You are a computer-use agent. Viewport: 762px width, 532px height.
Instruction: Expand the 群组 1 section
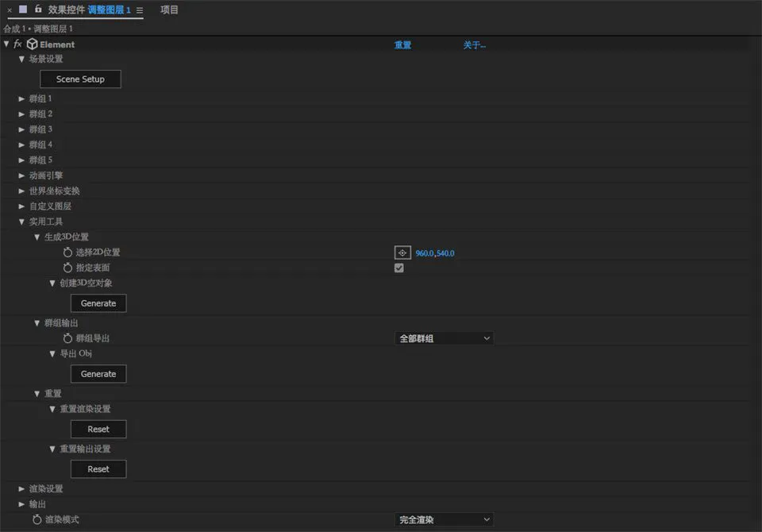[22, 98]
